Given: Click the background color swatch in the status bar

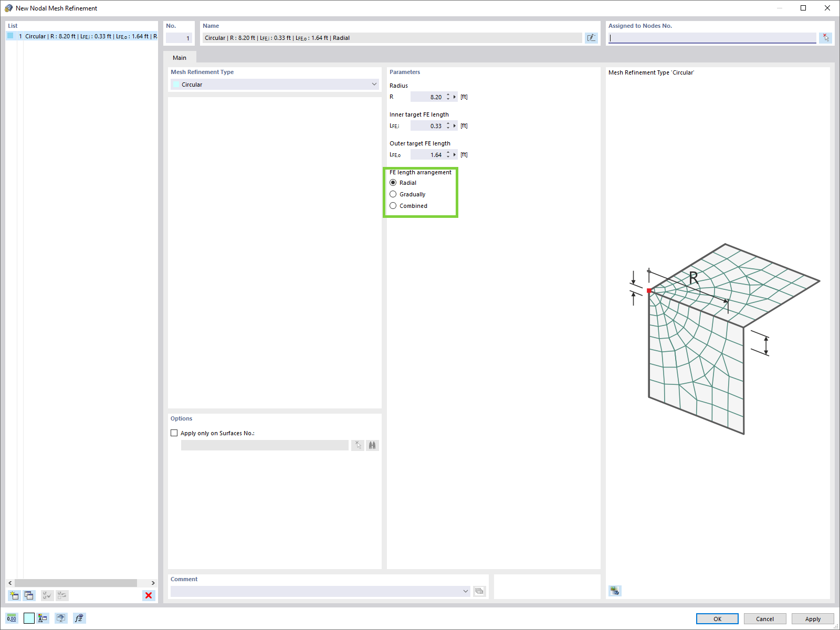Looking at the screenshot, I should coord(29,618).
